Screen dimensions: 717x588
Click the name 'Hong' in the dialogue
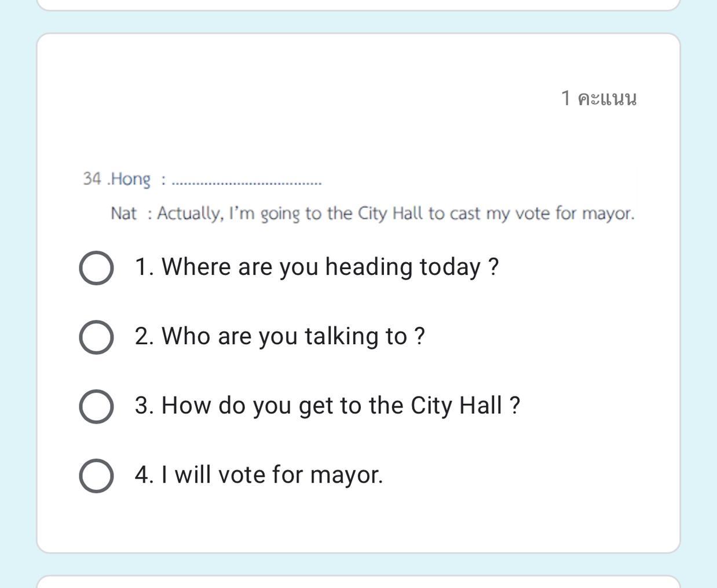(x=131, y=179)
